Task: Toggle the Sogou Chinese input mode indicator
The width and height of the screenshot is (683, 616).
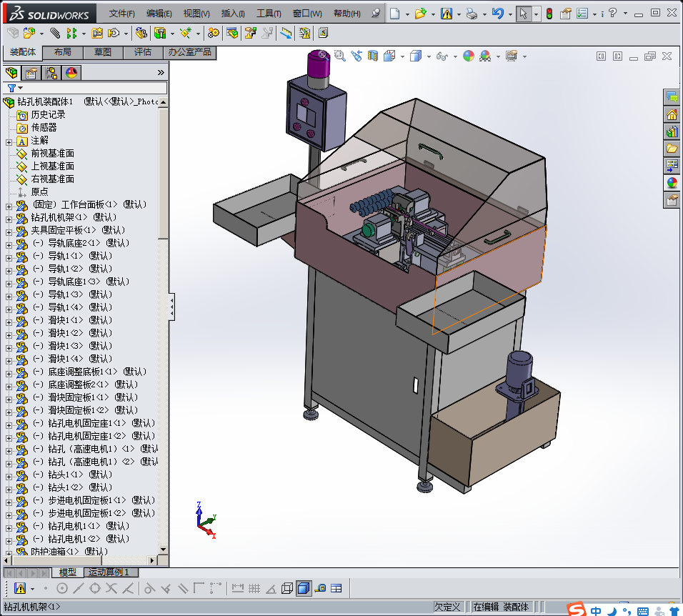Action: pyautogui.click(x=596, y=610)
